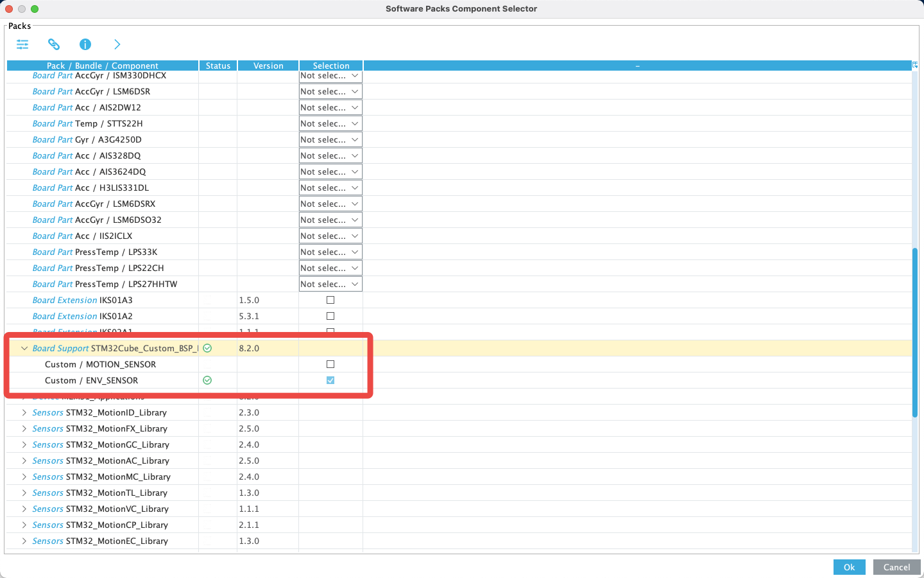Check the Custom / MOTION_SENSOR checkbox
The image size is (924, 578).
click(x=330, y=364)
